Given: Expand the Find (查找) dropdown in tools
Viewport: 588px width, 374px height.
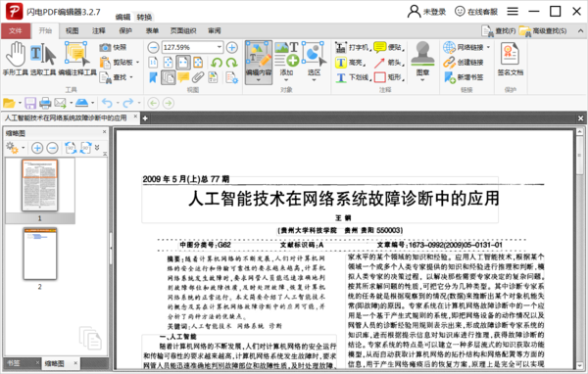Looking at the screenshot, I should pyautogui.click(x=131, y=77).
